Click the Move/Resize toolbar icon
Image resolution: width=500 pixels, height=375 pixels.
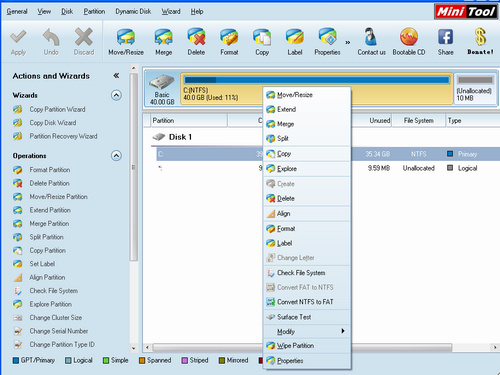(126, 37)
